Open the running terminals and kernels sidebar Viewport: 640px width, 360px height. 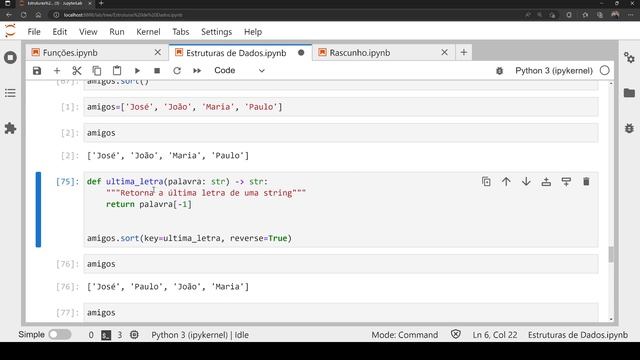click(11, 57)
